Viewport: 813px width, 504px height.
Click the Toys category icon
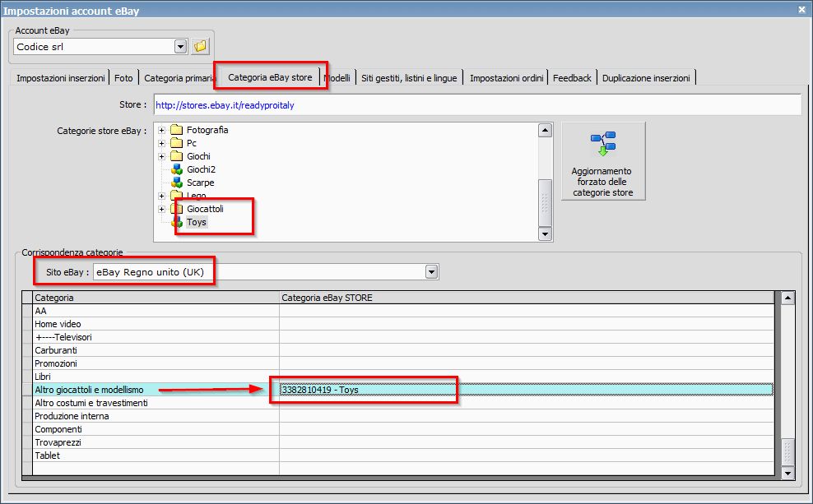177,222
